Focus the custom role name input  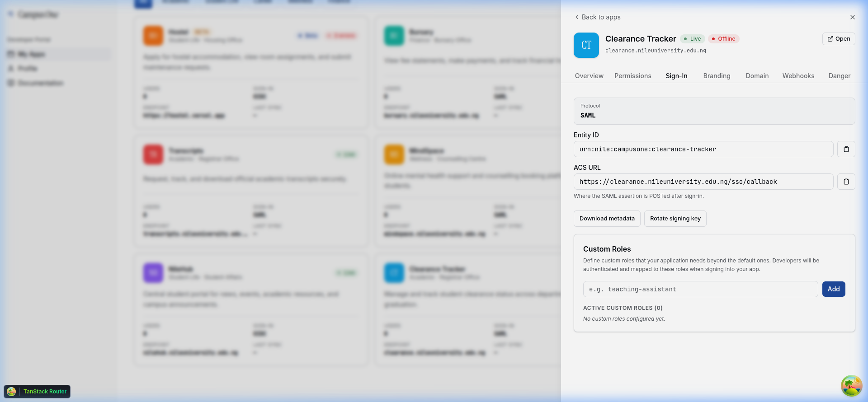700,289
